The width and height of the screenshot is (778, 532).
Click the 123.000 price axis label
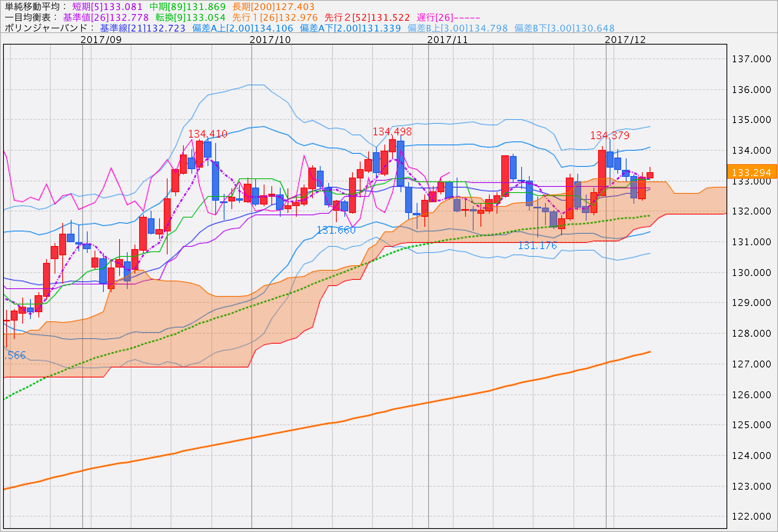coord(751,486)
